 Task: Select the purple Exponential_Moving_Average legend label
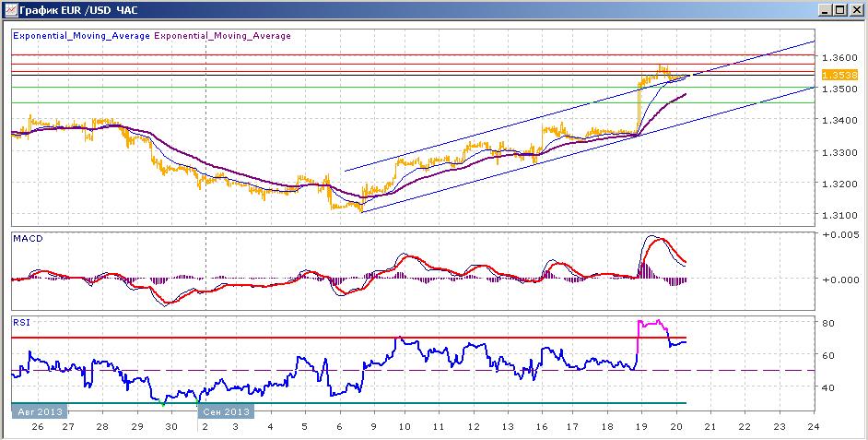point(223,36)
